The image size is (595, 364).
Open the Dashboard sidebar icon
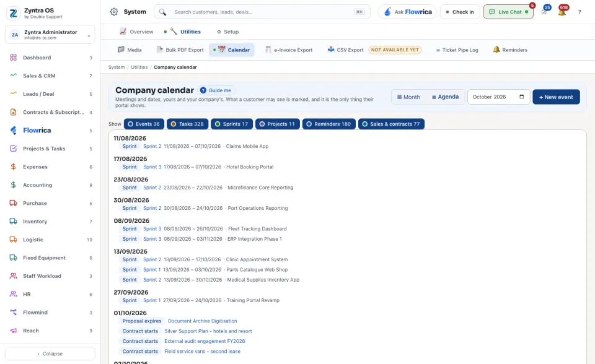[x=13, y=58]
